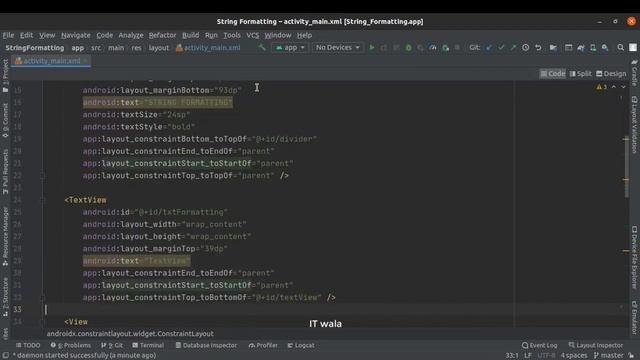
Task: Collapse the TextView tag fold marker
Action: pyautogui.click(x=42, y=200)
